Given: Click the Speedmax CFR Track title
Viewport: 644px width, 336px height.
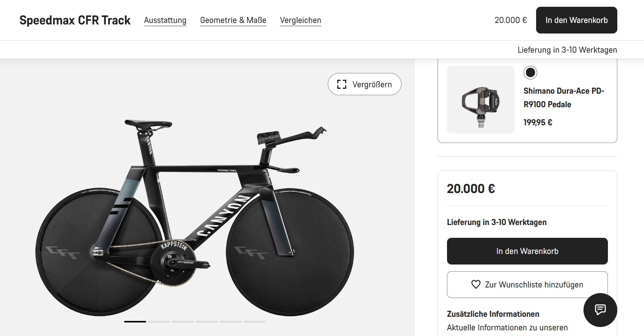Looking at the screenshot, I should (x=75, y=20).
